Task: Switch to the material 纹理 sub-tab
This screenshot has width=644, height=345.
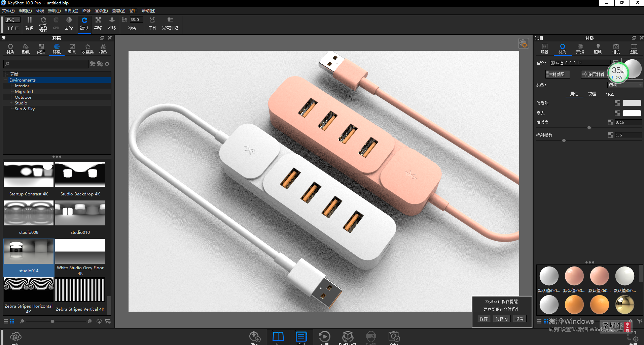Action: click(x=592, y=94)
